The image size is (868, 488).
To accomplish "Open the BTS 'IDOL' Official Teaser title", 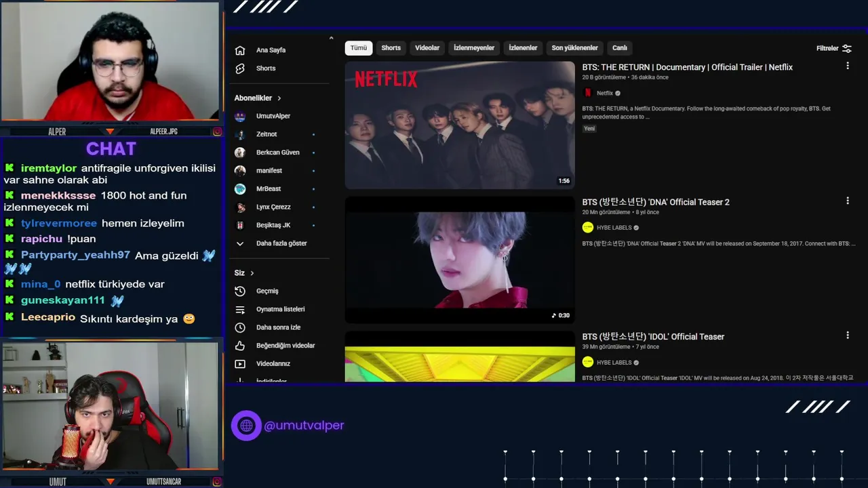I will (x=653, y=337).
